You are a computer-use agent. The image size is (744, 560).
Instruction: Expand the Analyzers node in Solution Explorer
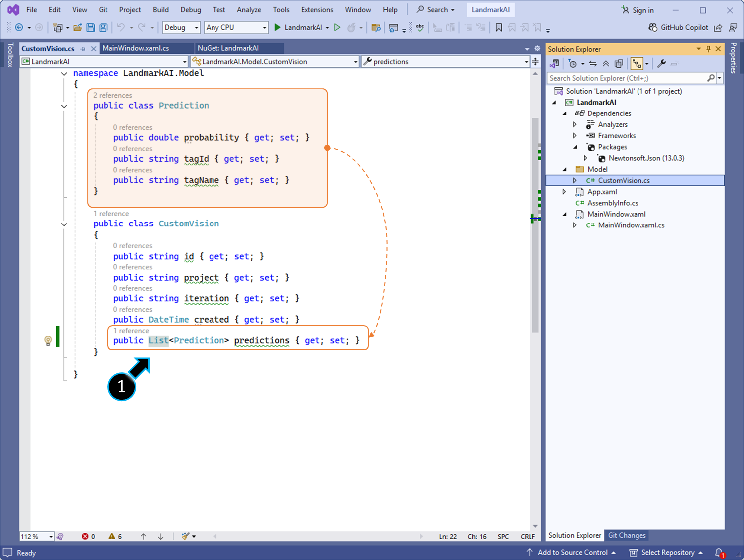coord(575,124)
